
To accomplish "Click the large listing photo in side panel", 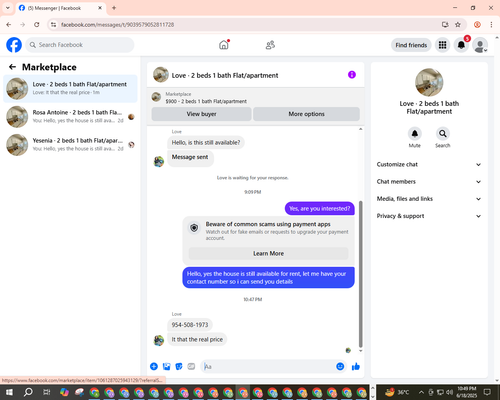I will tap(429, 82).
